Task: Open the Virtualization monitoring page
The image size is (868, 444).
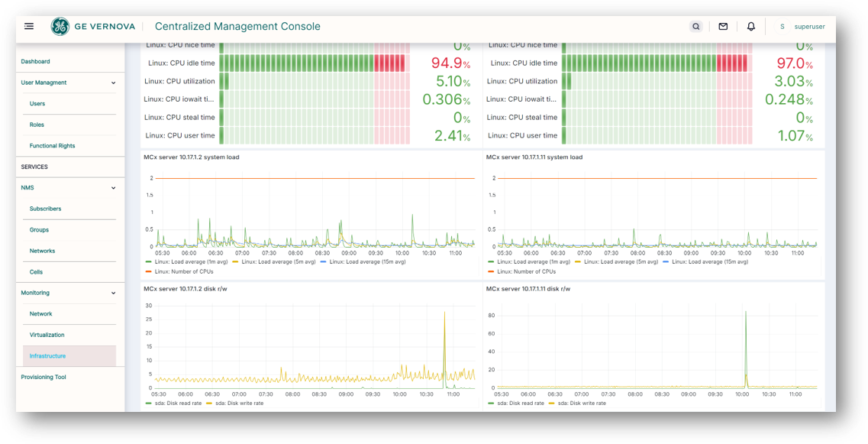Action: tap(47, 335)
